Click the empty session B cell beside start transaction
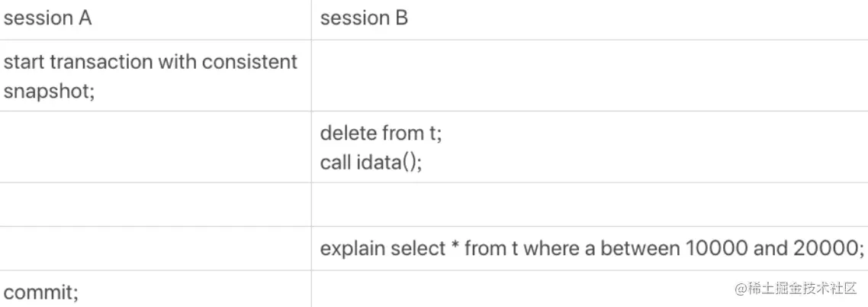 tap(590, 76)
